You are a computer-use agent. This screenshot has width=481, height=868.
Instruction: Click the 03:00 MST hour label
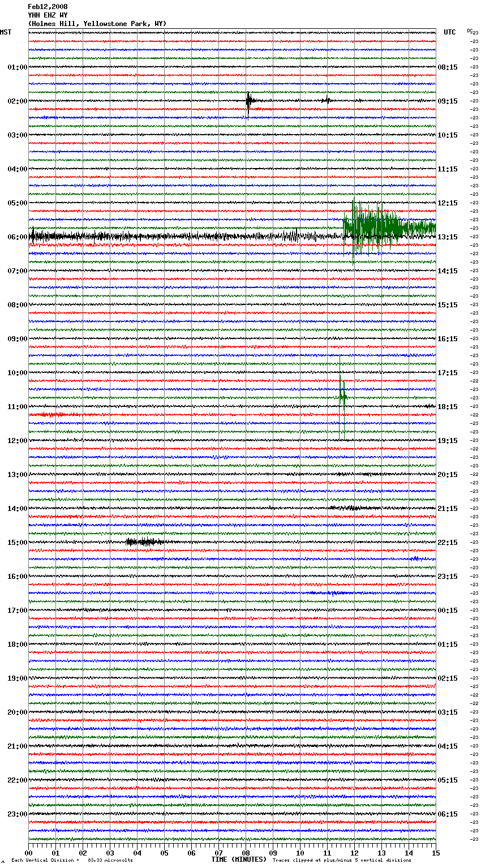[18, 135]
